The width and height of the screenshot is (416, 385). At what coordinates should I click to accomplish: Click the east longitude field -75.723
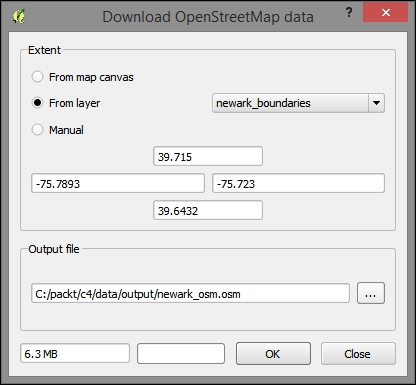tap(298, 183)
